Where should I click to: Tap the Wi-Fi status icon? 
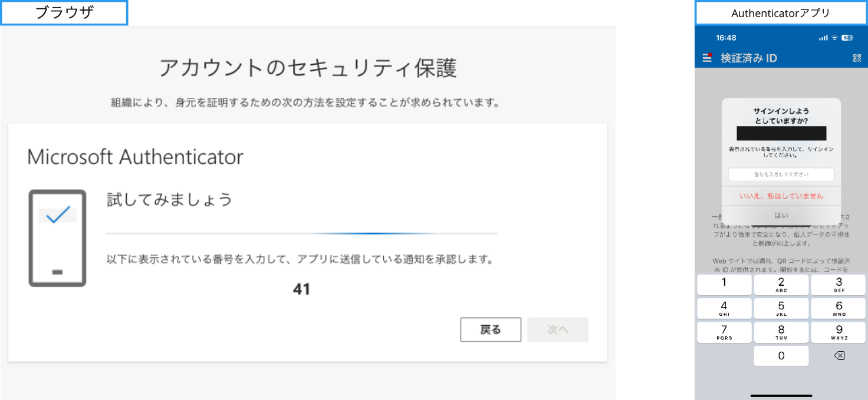[834, 38]
